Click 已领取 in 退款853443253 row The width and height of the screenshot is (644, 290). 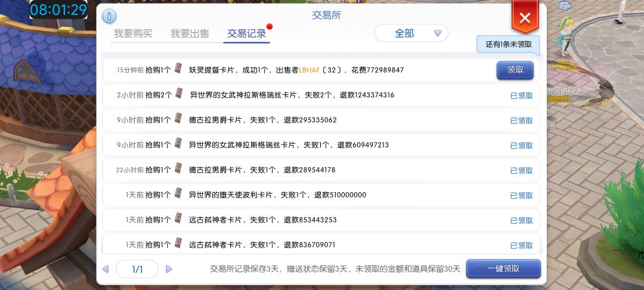[522, 221]
